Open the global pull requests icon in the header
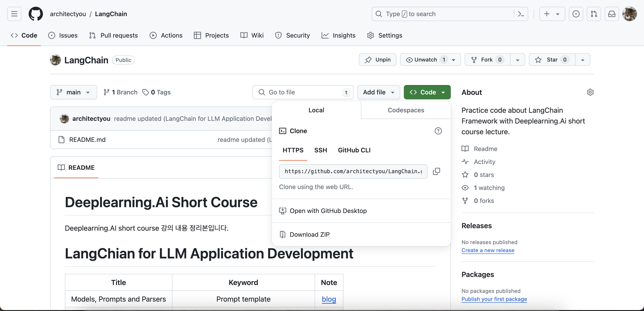The height and width of the screenshot is (311, 644). pos(594,14)
